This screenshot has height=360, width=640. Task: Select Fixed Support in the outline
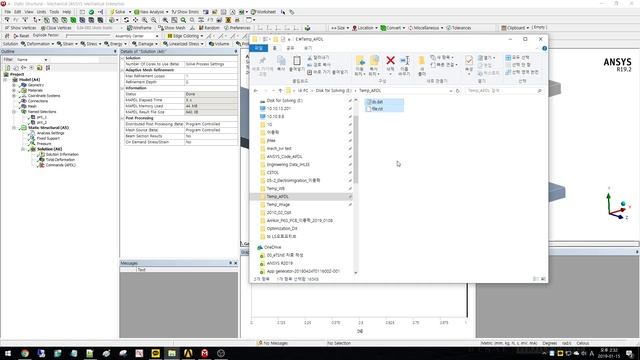[48, 138]
